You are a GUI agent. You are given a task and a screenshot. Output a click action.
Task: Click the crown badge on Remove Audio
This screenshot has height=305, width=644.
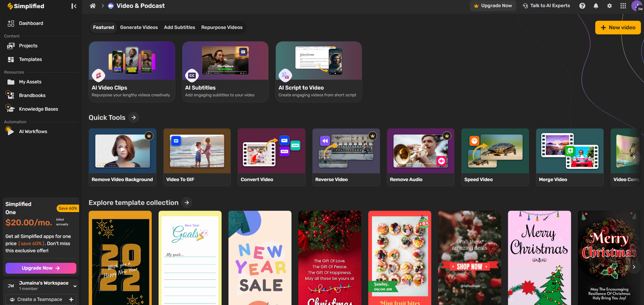pos(446,136)
